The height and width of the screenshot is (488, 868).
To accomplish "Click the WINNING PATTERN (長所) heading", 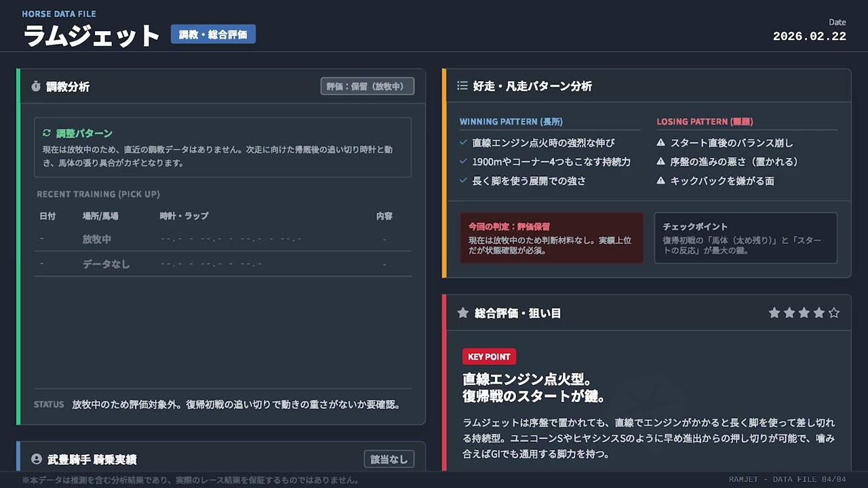I will (x=511, y=122).
